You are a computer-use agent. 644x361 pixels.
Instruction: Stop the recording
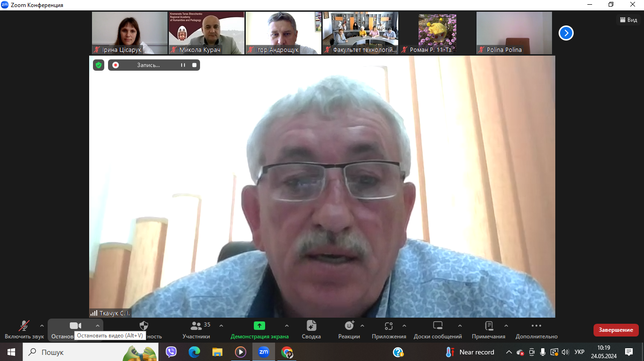[194, 65]
